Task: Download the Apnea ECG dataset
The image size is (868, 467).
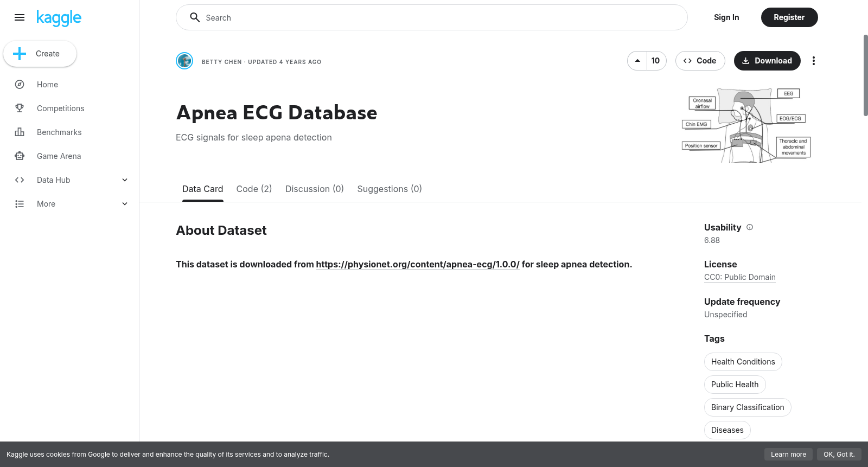Action: [x=767, y=61]
